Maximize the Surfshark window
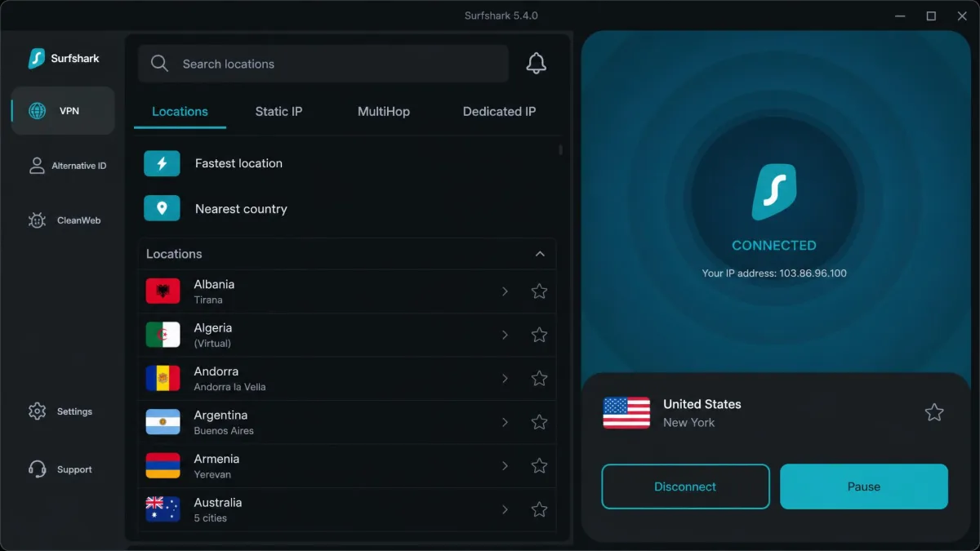The width and height of the screenshot is (980, 551). [x=931, y=16]
